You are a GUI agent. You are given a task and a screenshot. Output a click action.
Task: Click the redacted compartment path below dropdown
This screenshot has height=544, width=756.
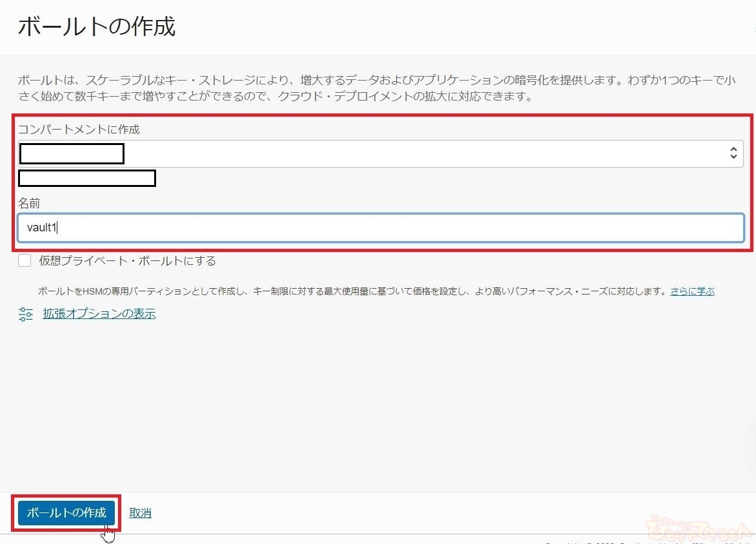pyautogui.click(x=87, y=179)
